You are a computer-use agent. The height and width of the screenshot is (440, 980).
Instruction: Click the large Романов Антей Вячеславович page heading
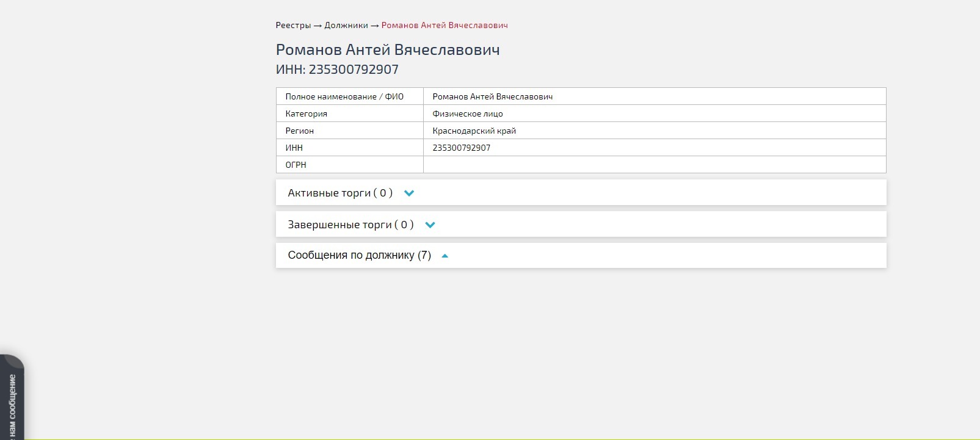pos(388,50)
